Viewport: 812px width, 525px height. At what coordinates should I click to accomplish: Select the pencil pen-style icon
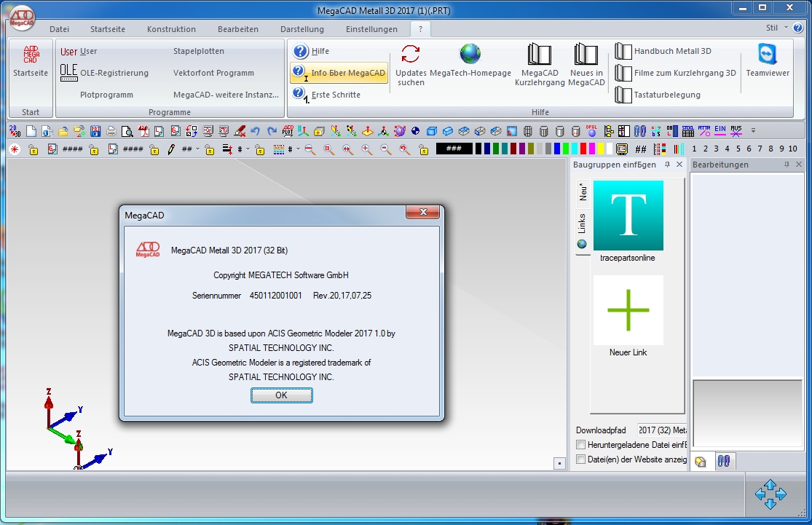point(171,149)
